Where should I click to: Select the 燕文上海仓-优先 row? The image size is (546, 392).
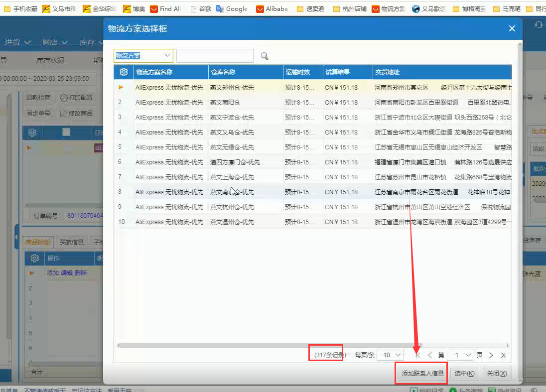(313, 177)
